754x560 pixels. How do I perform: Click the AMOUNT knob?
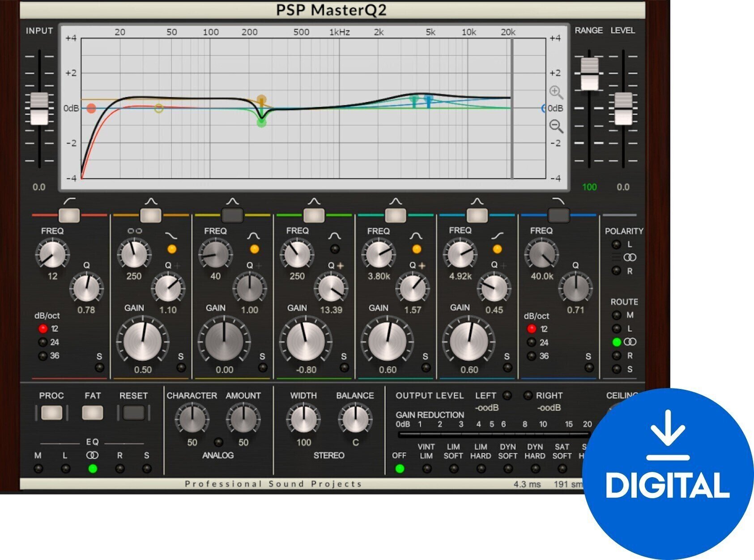click(243, 419)
